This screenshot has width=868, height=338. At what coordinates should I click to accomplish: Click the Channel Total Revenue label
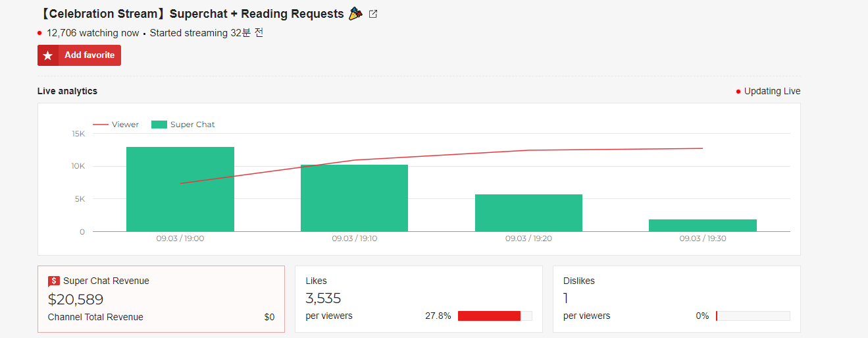tap(95, 317)
